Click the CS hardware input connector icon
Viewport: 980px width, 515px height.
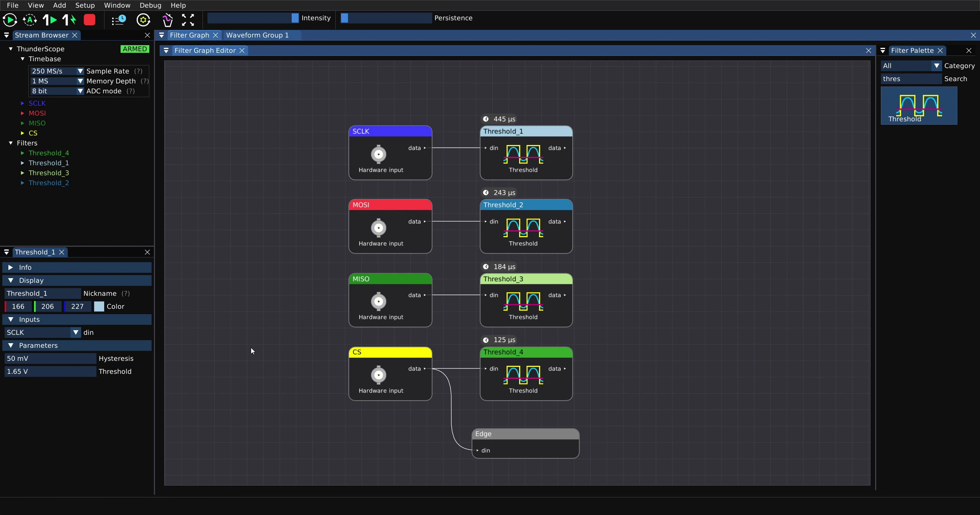coord(379,375)
